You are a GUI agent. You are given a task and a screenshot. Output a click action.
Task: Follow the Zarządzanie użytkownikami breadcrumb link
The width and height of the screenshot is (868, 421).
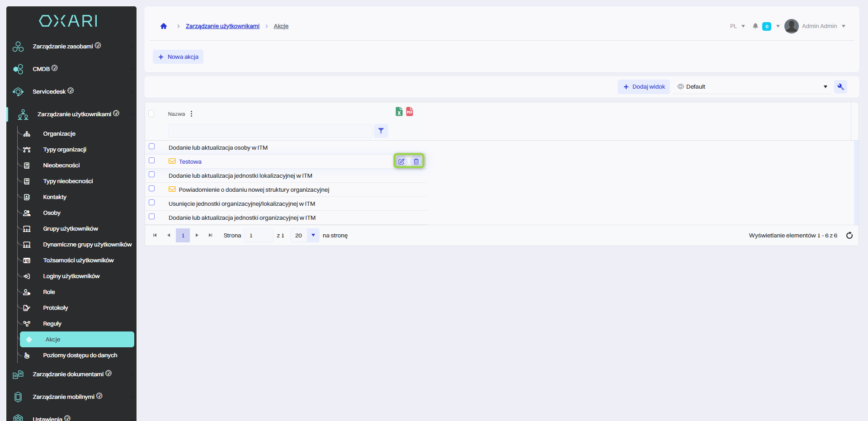(222, 26)
